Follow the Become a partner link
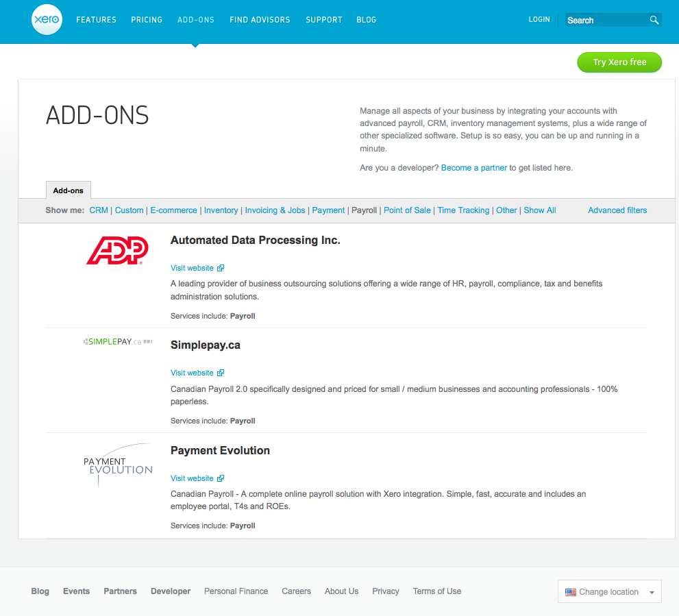Viewport: 679px width, 616px height. 473,168
